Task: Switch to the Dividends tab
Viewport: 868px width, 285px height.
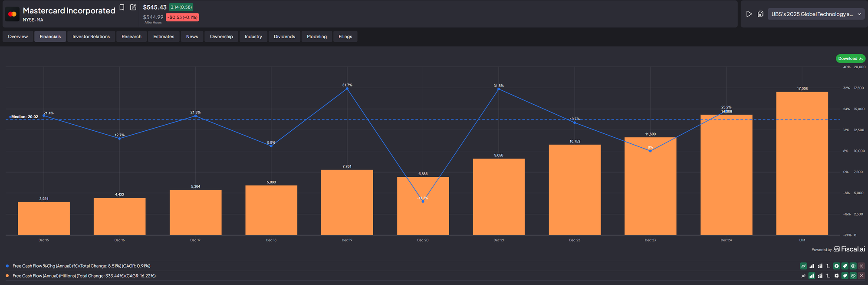Action: 284,36
